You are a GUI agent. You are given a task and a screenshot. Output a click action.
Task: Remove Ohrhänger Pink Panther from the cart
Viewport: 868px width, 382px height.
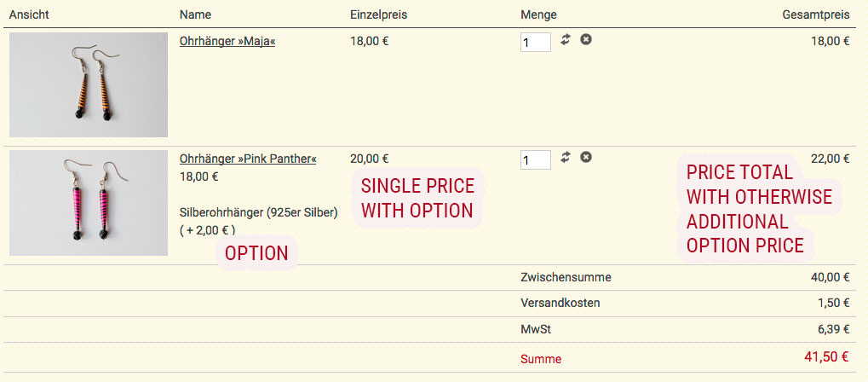(586, 157)
